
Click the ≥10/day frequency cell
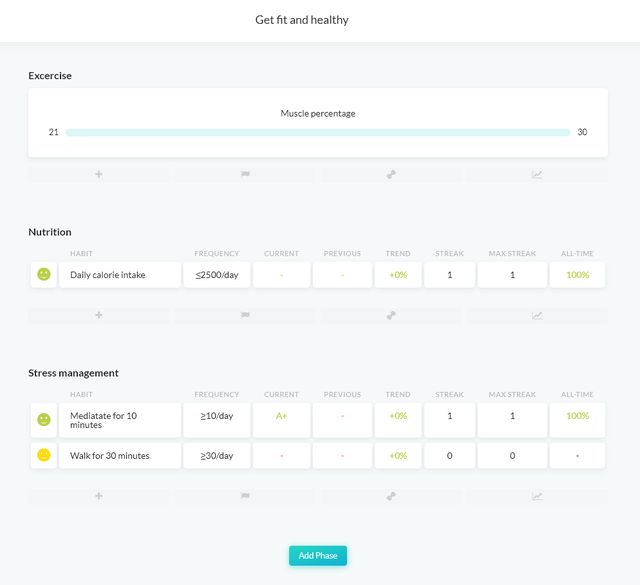(217, 420)
